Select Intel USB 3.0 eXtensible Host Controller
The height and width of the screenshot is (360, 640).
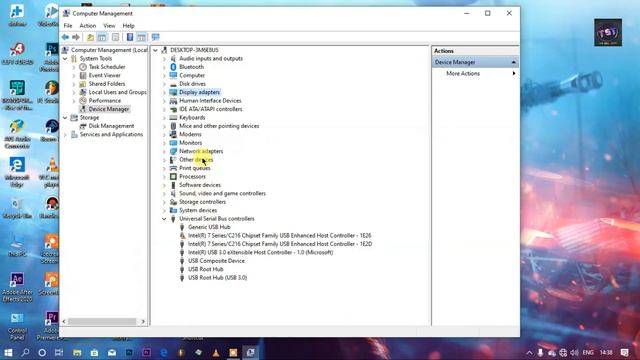tap(260, 253)
